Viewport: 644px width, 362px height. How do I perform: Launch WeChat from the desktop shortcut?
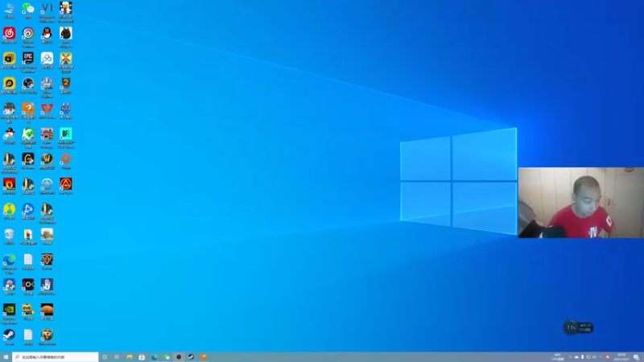pos(28,10)
